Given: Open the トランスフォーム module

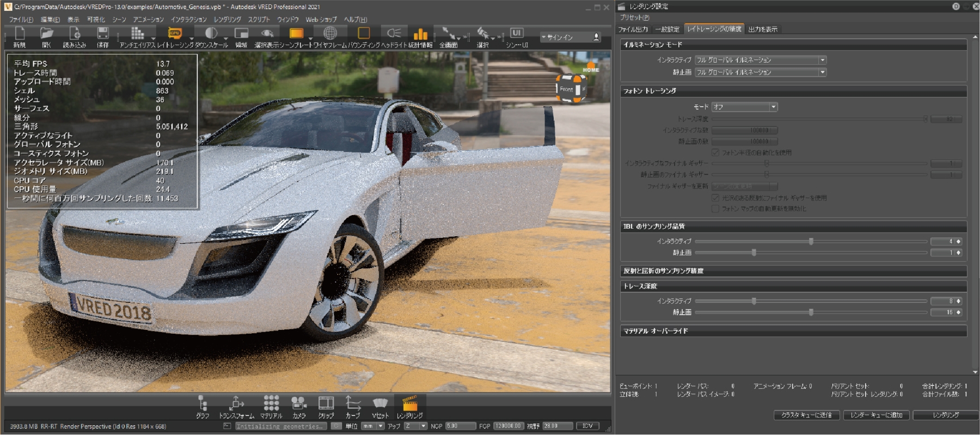Looking at the screenshot, I should (236, 403).
